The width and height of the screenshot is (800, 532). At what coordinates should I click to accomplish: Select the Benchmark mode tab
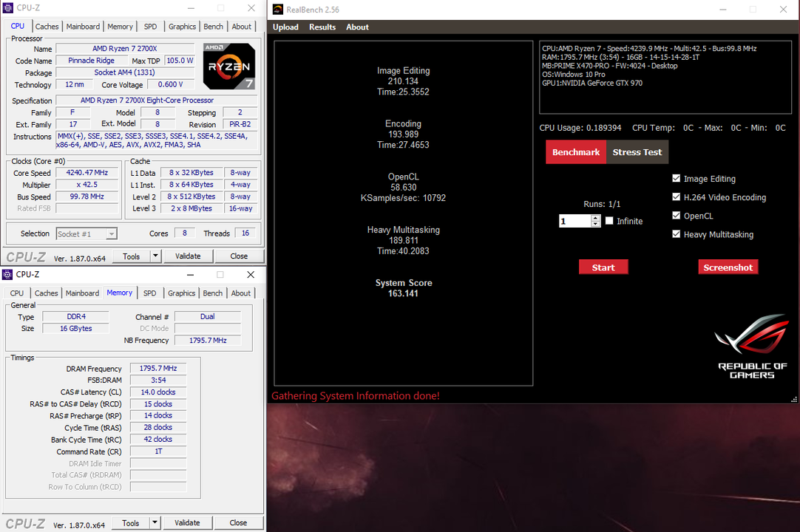tap(576, 152)
